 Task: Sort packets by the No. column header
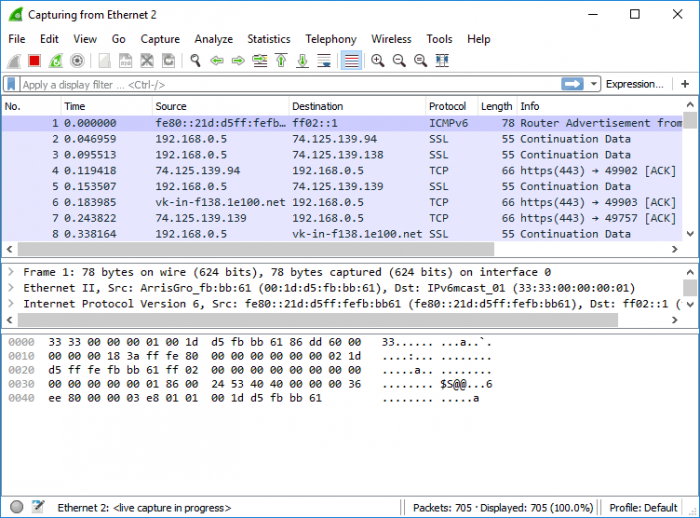click(31, 106)
